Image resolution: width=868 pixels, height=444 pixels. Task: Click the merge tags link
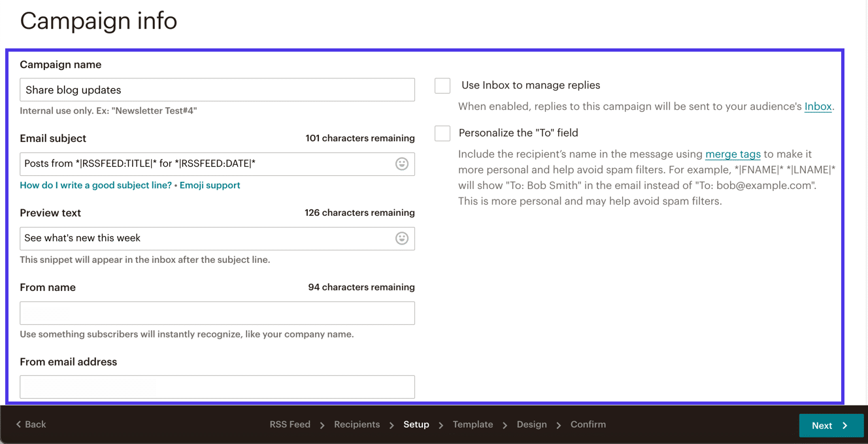pyautogui.click(x=733, y=154)
